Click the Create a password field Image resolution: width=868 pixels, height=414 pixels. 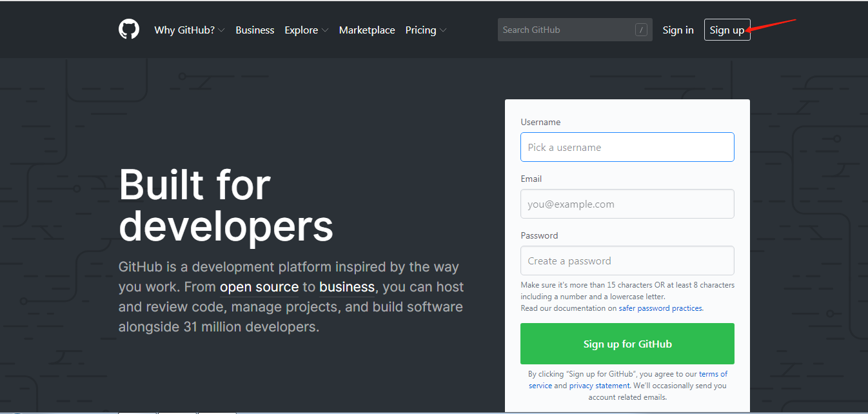click(627, 261)
